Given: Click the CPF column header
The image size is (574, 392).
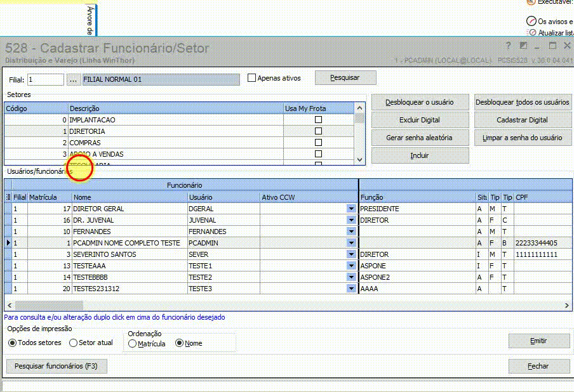Looking at the screenshot, I should pos(544,197).
